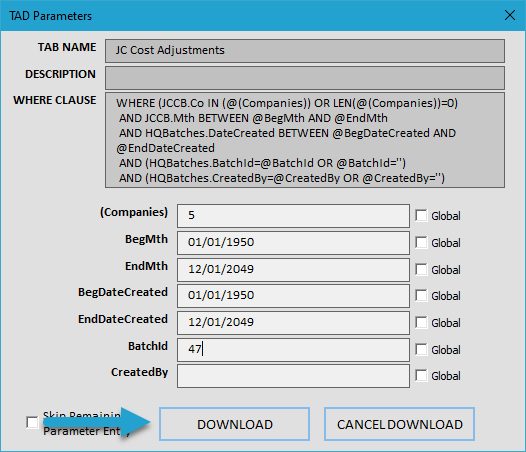Screen dimensions: 526x452
Task: Click the EndDateCreated label
Action: 123,319
